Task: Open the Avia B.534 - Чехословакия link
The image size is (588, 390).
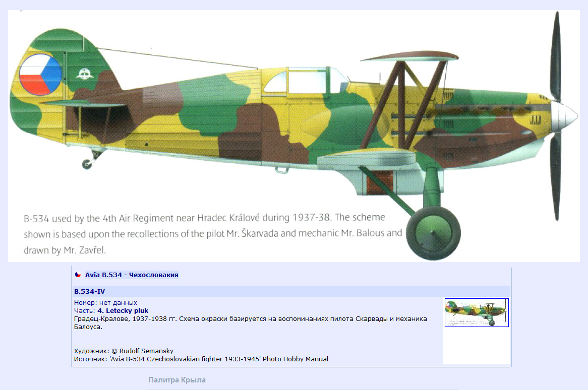Action: (x=132, y=275)
